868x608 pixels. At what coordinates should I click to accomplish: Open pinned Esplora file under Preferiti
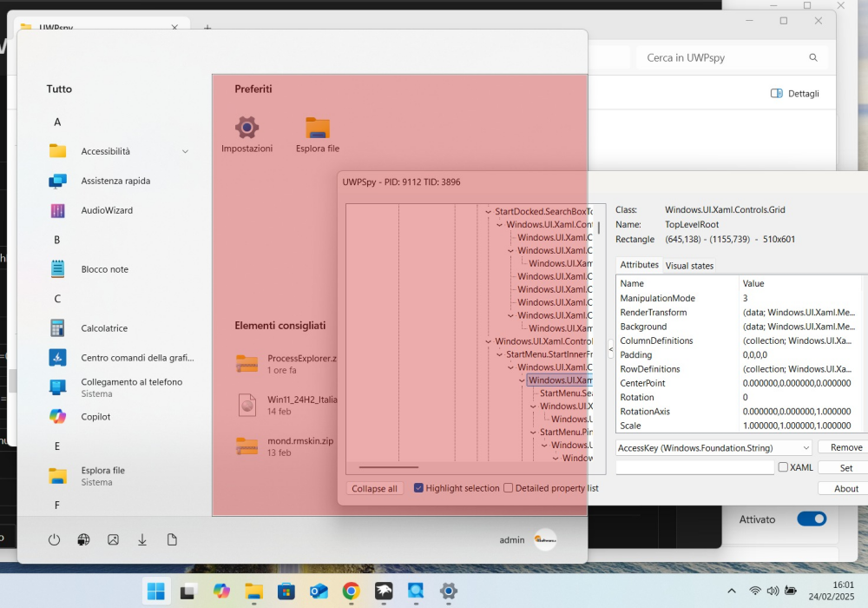317,134
